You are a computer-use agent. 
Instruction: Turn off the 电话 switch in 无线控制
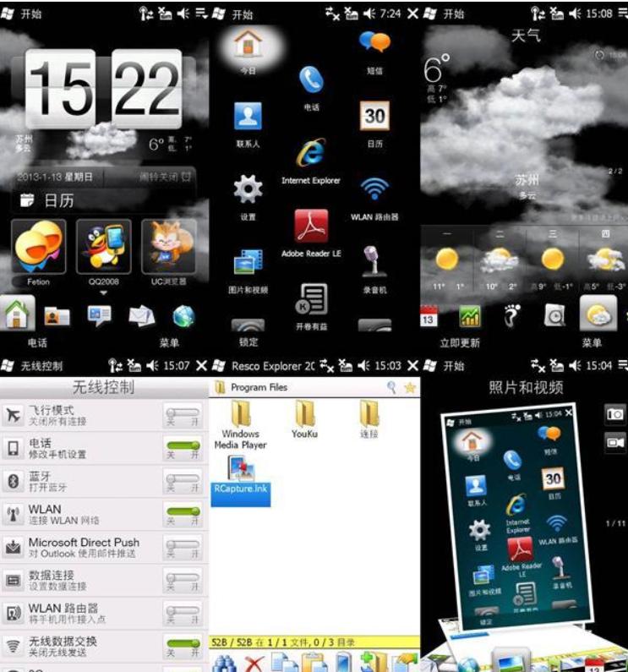click(x=183, y=448)
